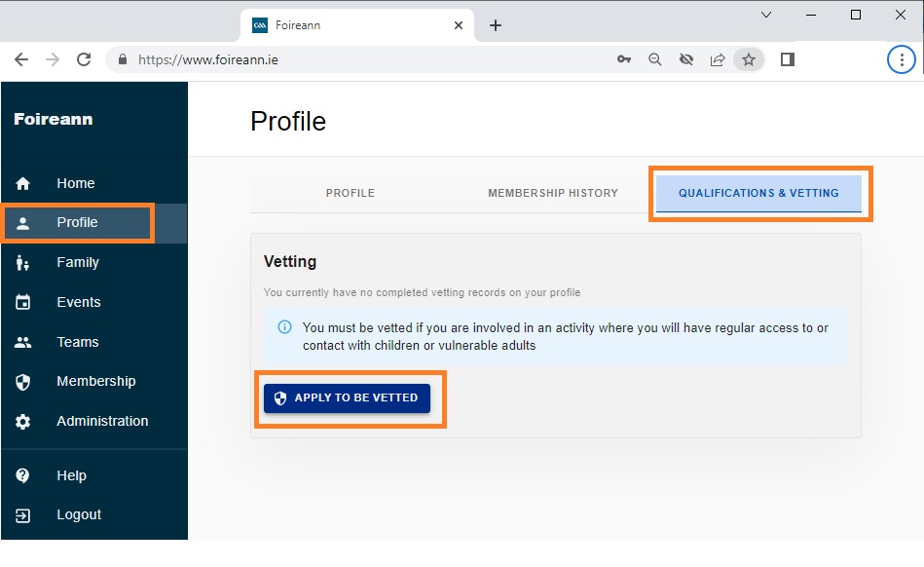This screenshot has height=567, width=924.
Task: Bookmark this page with the star icon
Action: (x=749, y=59)
